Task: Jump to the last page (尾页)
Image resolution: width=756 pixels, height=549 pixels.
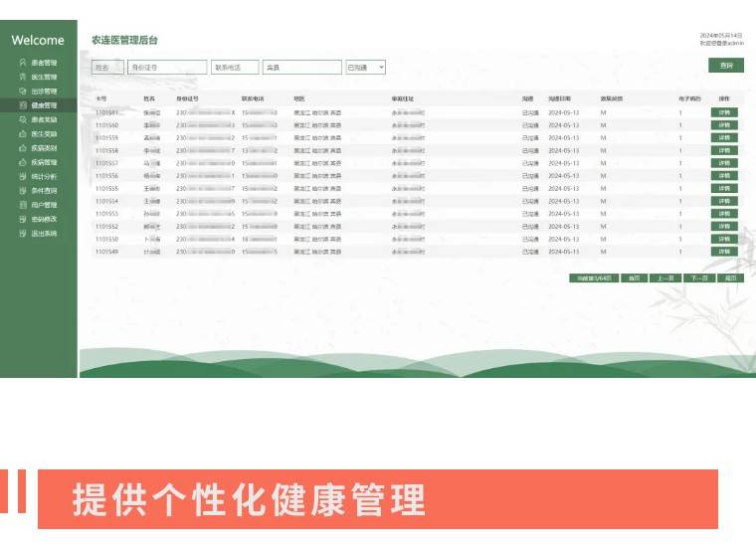Action: 731,278
